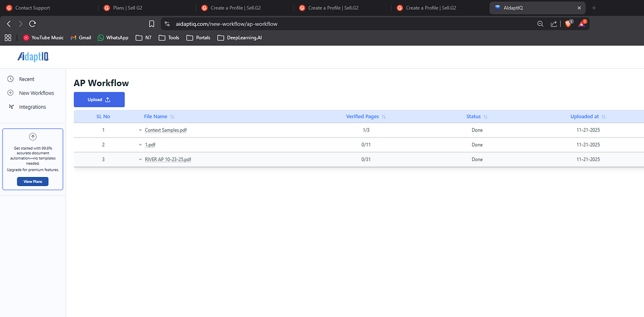This screenshot has height=317, width=644.
Task: Switch to the Plans | Sell G2 tab
Action: coord(146,8)
